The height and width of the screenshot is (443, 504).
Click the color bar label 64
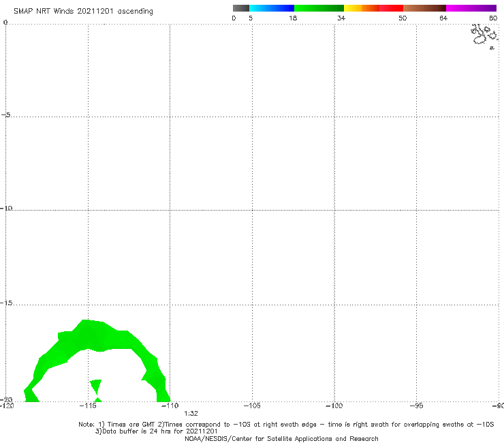coord(443,18)
